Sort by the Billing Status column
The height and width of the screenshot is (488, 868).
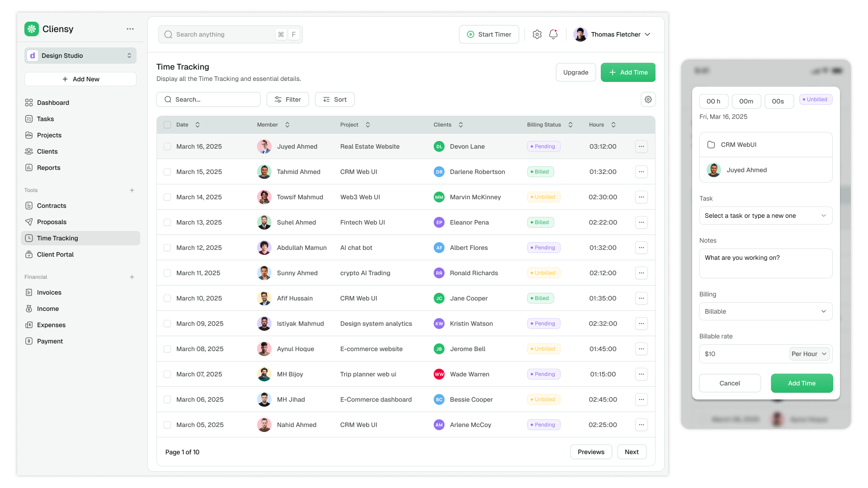[571, 125]
